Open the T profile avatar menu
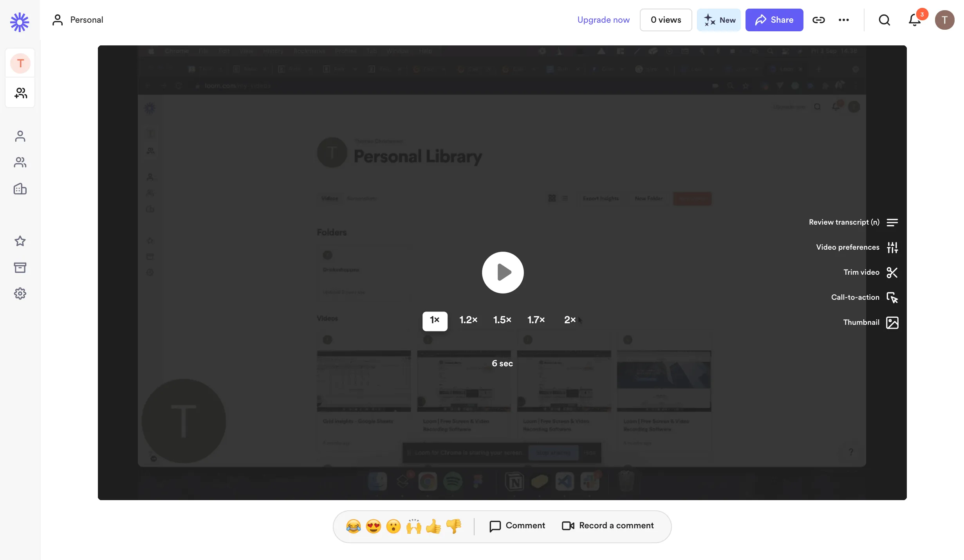This screenshot has height=560, width=964. pyautogui.click(x=945, y=20)
